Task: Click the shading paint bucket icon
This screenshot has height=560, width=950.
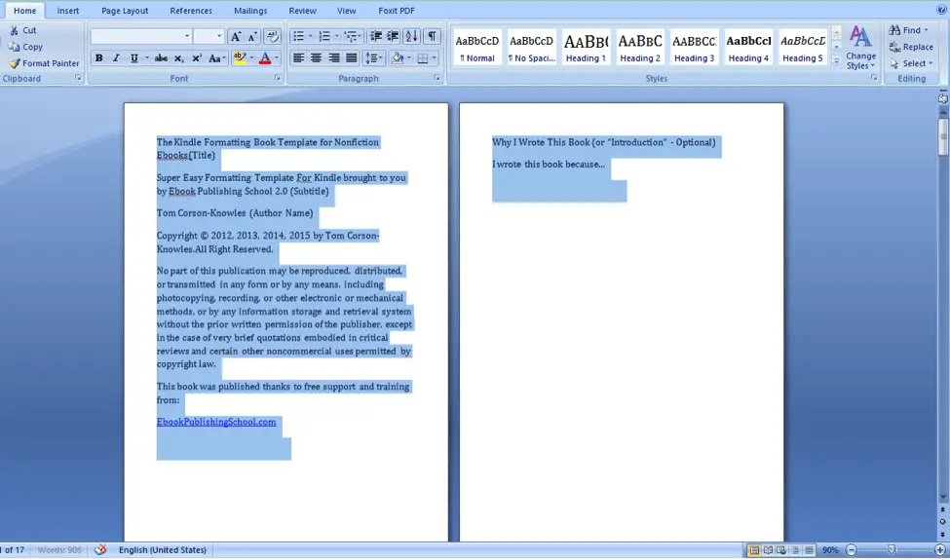Action: (398, 58)
